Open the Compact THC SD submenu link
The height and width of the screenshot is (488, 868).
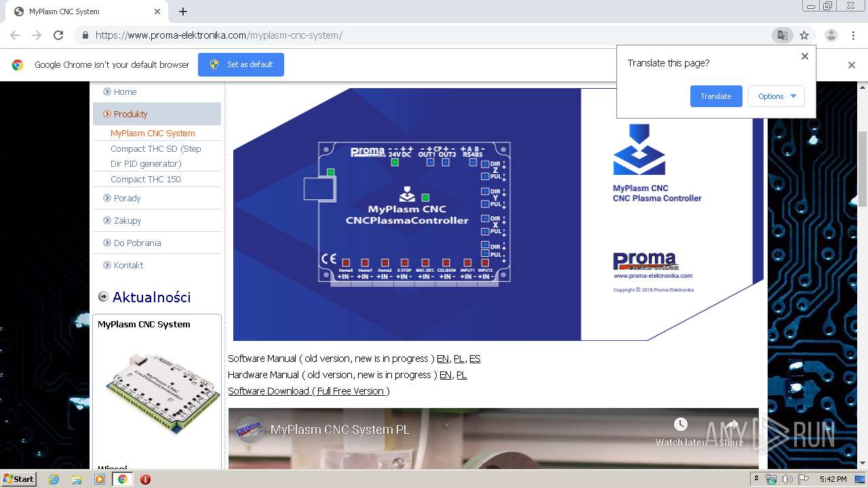pos(156,156)
